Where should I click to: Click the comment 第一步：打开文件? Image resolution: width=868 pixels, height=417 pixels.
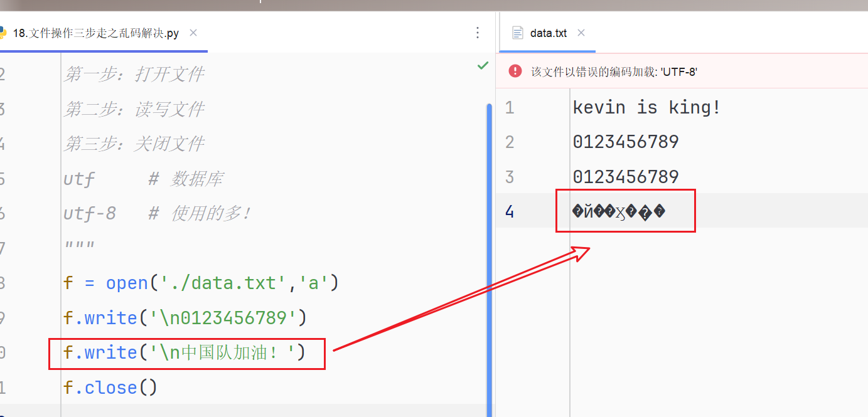(x=134, y=74)
